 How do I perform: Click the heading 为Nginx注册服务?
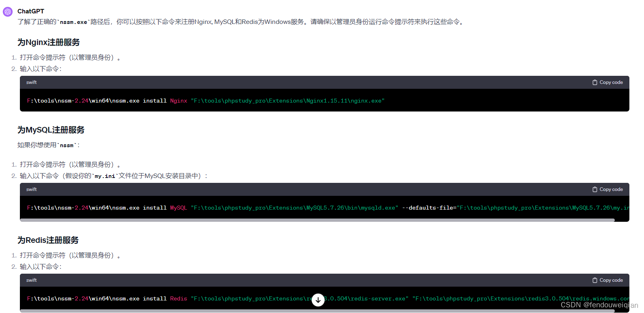(49, 42)
